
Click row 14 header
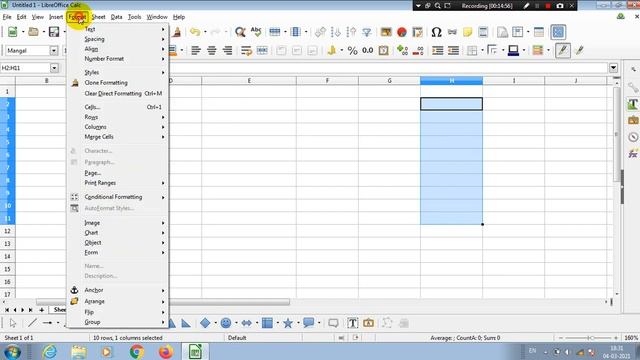coord(7,256)
